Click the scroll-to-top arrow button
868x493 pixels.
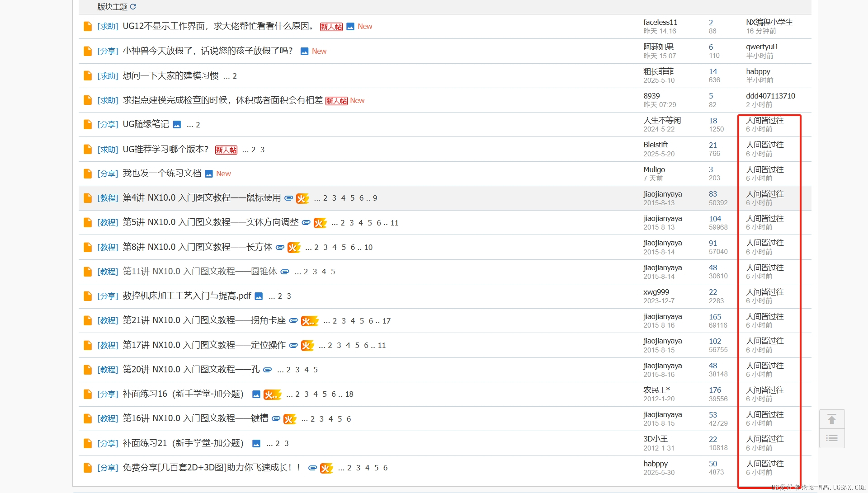831,419
